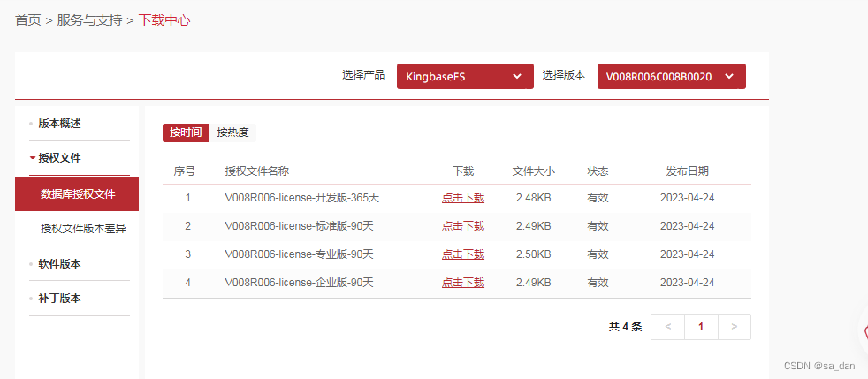The height and width of the screenshot is (379, 868).
Task: Sort by 按时间 tab
Action: click(186, 133)
